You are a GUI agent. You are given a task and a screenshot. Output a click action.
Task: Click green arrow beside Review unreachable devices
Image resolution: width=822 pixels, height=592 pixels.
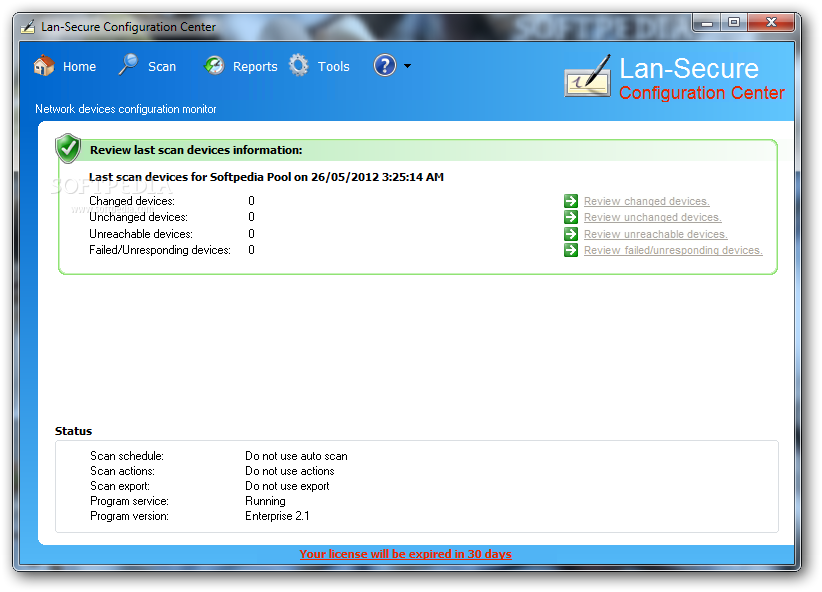pyautogui.click(x=571, y=234)
